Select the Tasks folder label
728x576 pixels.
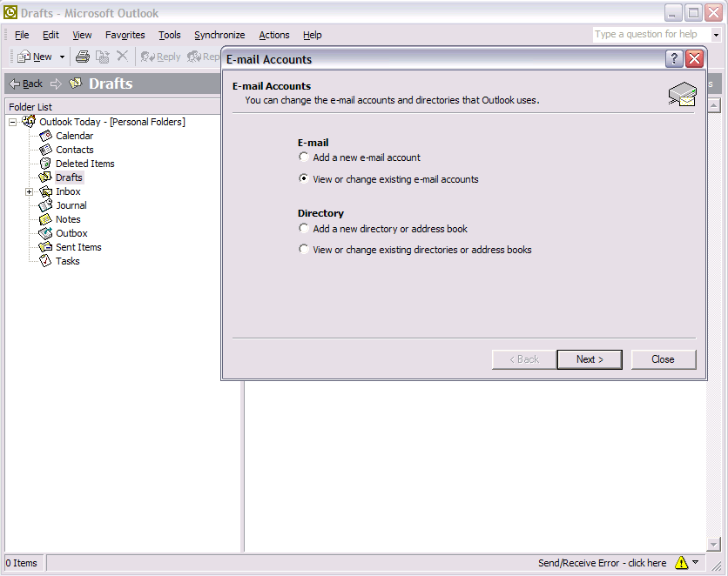pyautogui.click(x=68, y=261)
